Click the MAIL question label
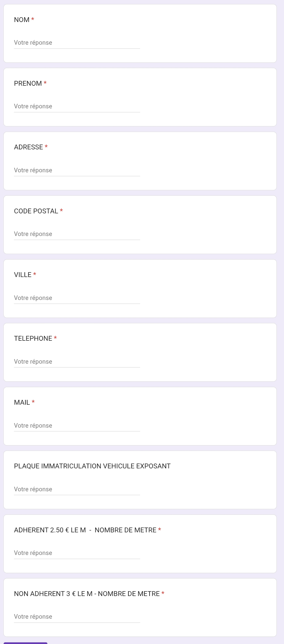Viewport: 284px width, 644px height. coord(22,403)
